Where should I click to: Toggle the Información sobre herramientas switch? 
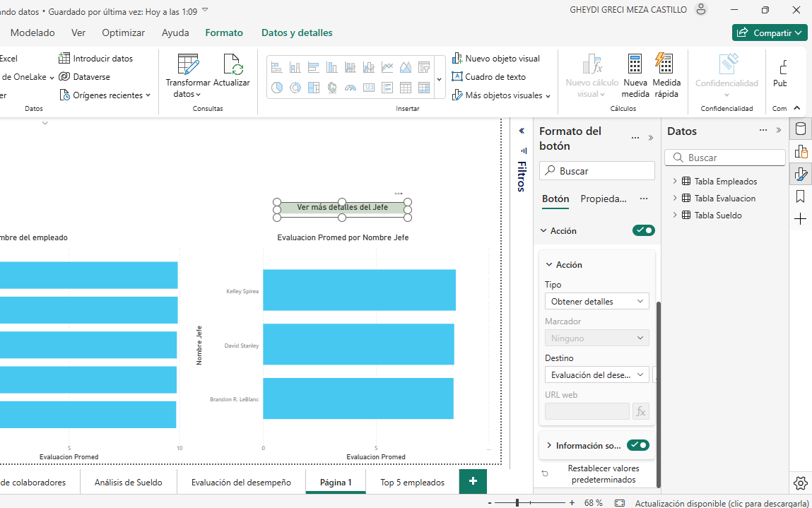(x=638, y=445)
